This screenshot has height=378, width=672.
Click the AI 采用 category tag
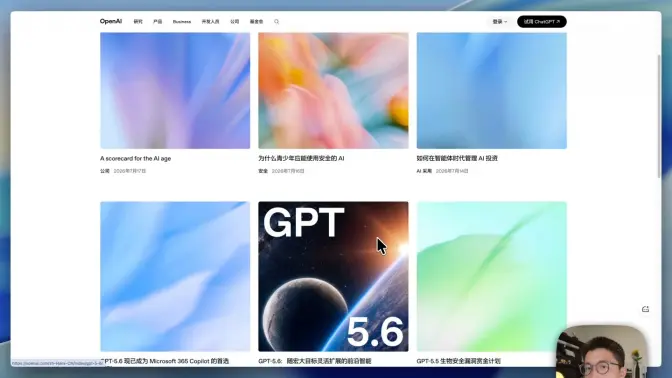tap(424, 171)
